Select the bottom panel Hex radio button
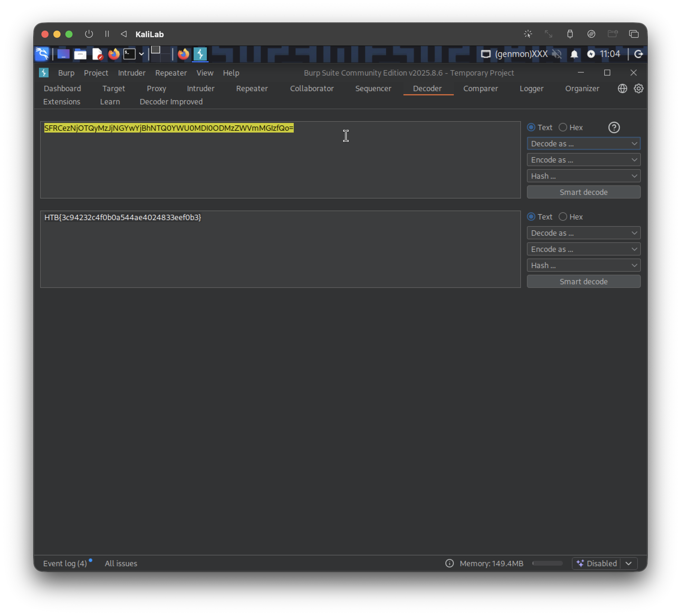Image resolution: width=681 pixels, height=616 pixels. 563,217
